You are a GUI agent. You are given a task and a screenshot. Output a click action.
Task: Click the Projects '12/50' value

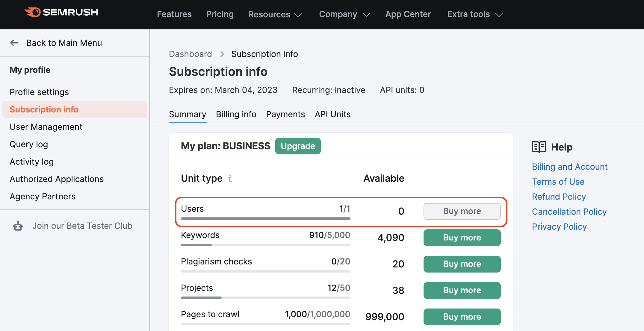(339, 288)
